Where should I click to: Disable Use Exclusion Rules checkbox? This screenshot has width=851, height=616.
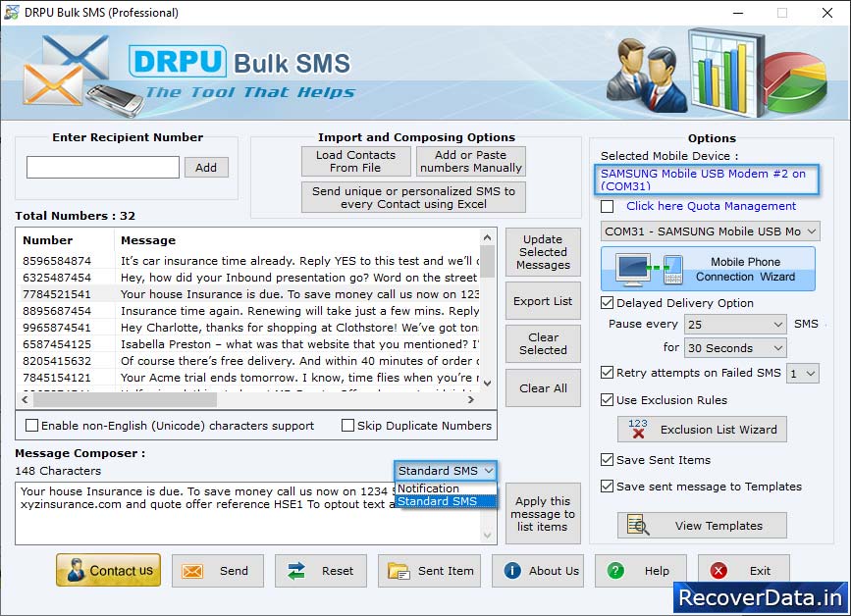(608, 400)
